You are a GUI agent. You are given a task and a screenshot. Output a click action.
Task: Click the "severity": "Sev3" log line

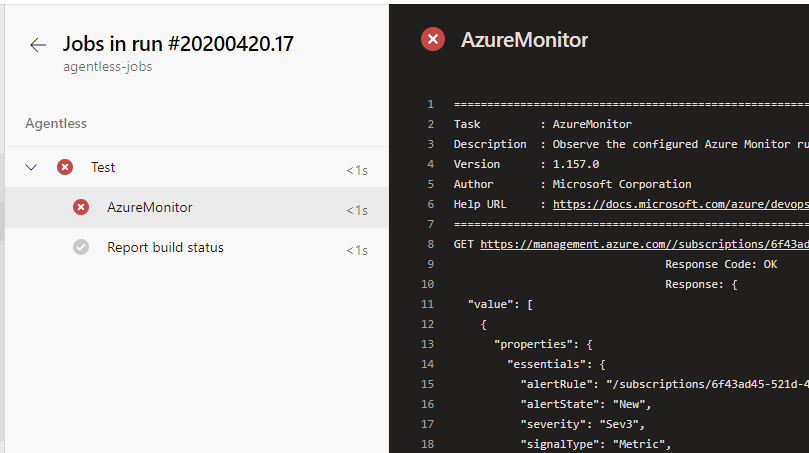click(583, 424)
